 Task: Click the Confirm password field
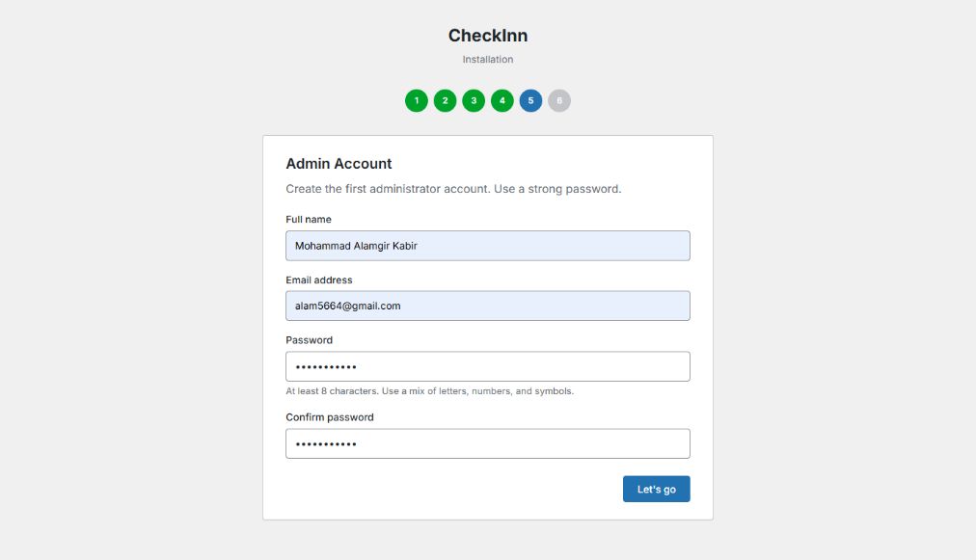click(x=488, y=443)
